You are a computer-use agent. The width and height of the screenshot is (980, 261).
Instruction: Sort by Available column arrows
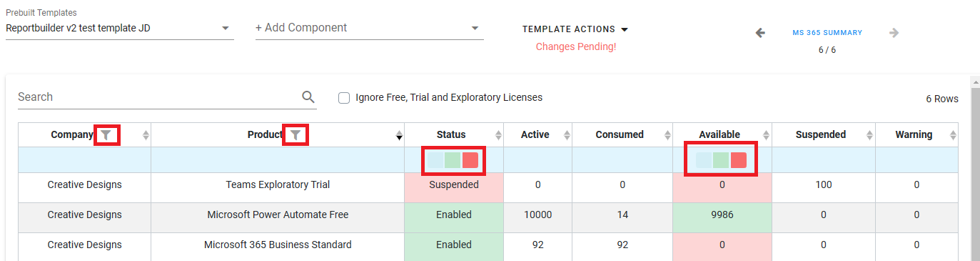coord(767,135)
